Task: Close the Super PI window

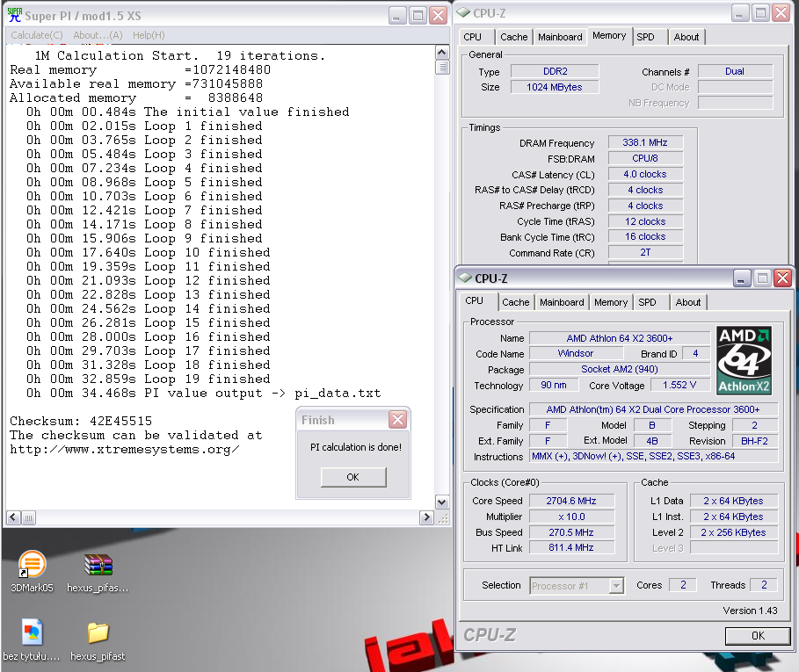Action: [439, 16]
